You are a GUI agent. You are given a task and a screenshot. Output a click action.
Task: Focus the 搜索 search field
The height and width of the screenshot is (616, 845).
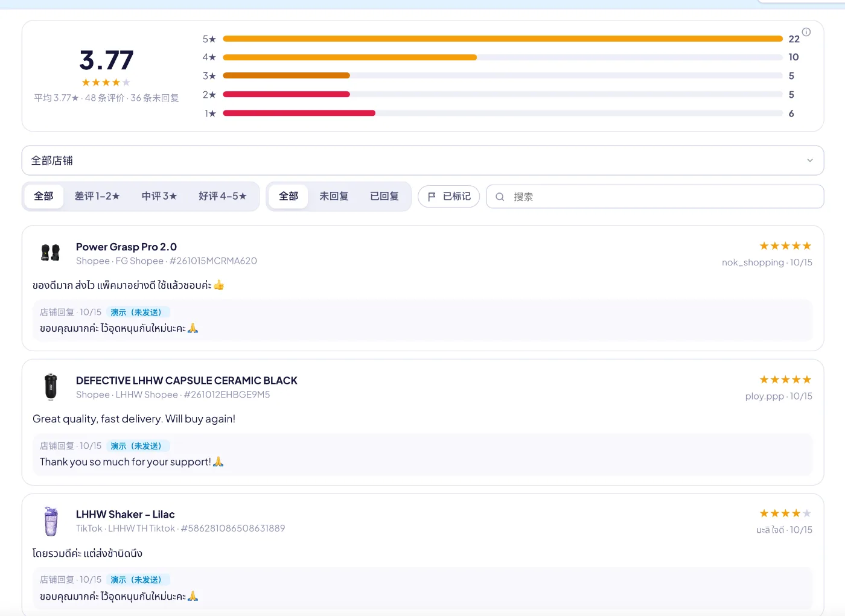click(x=655, y=197)
